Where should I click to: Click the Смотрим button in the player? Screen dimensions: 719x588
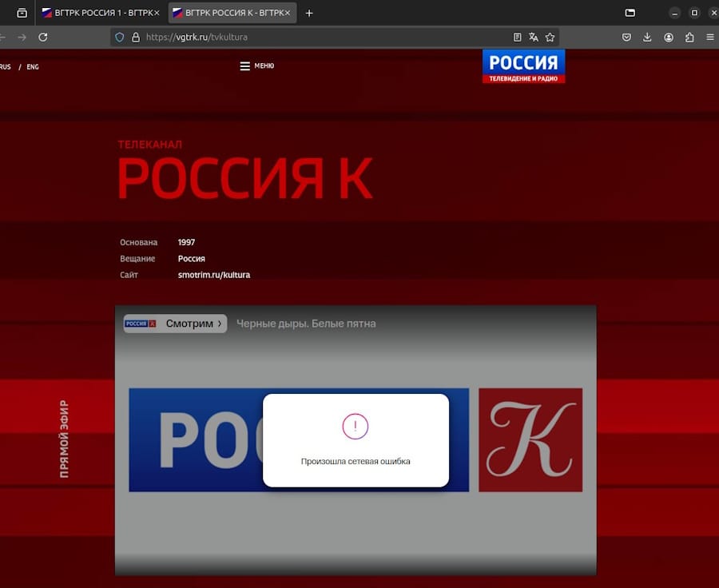pos(175,324)
